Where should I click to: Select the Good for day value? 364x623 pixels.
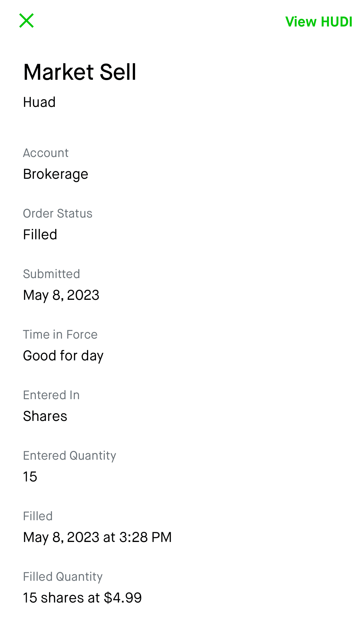tap(63, 356)
